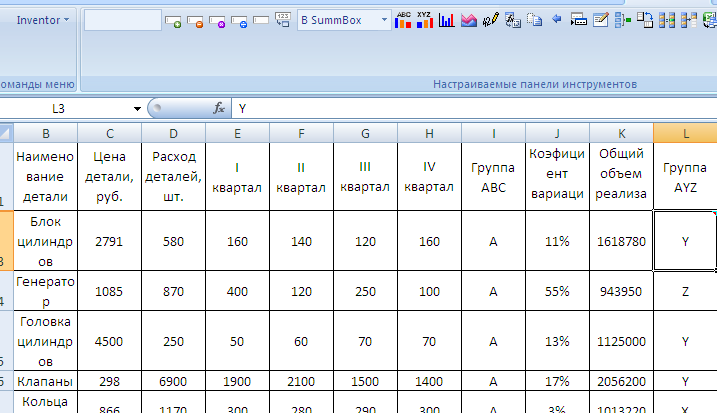The image size is (717, 413).
Task: Click the 'Цена детали, руб.' header cell
Action: click(x=110, y=177)
